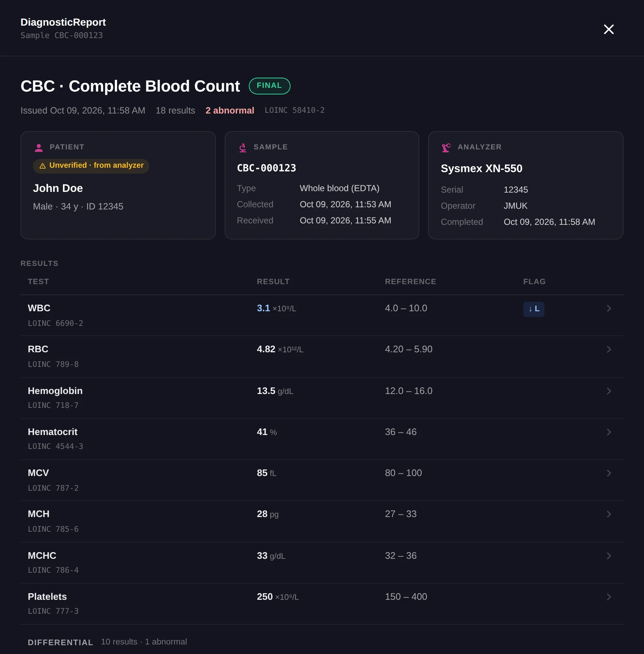Close the DiagnosticReport dialog
The width and height of the screenshot is (644, 654).
click(609, 29)
